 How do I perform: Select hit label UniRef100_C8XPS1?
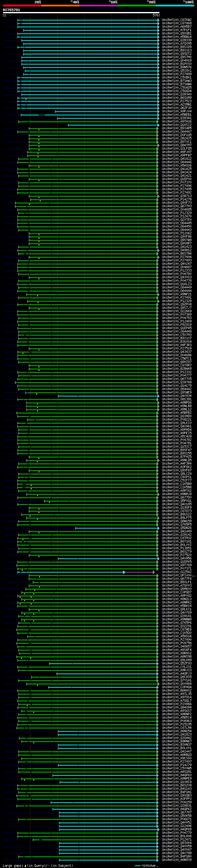177,477
